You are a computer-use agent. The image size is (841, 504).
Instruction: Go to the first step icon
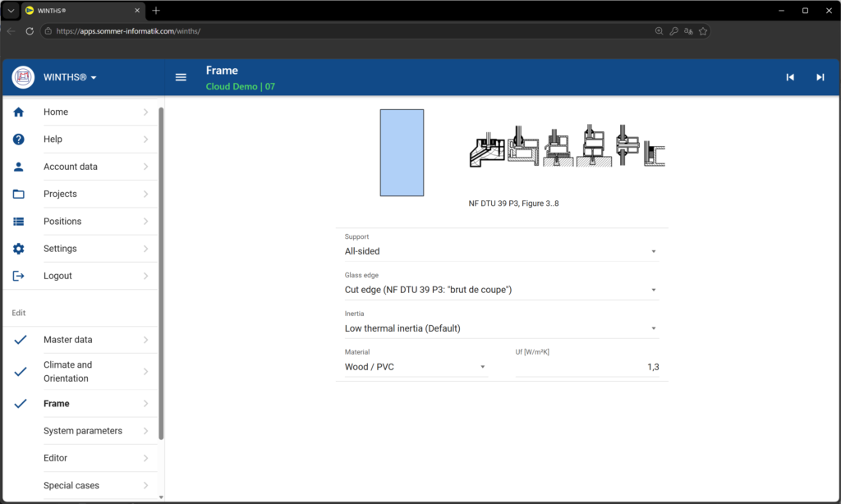790,77
